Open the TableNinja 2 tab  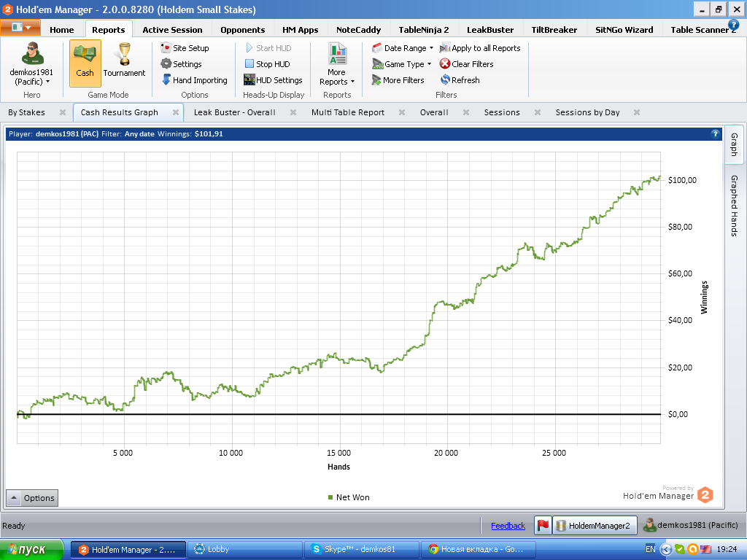tap(424, 29)
